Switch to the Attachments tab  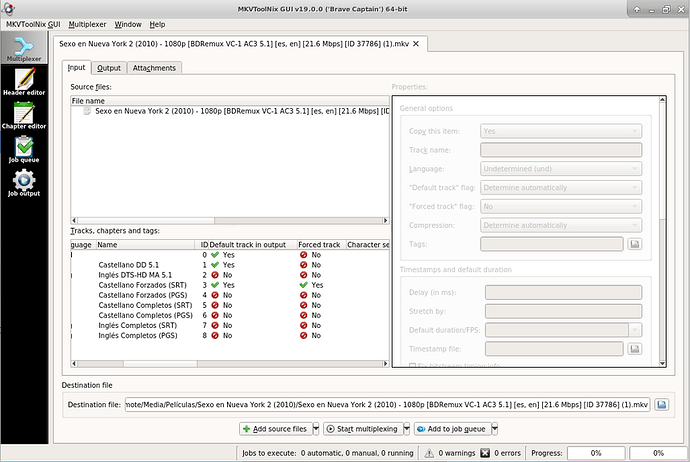[154, 68]
